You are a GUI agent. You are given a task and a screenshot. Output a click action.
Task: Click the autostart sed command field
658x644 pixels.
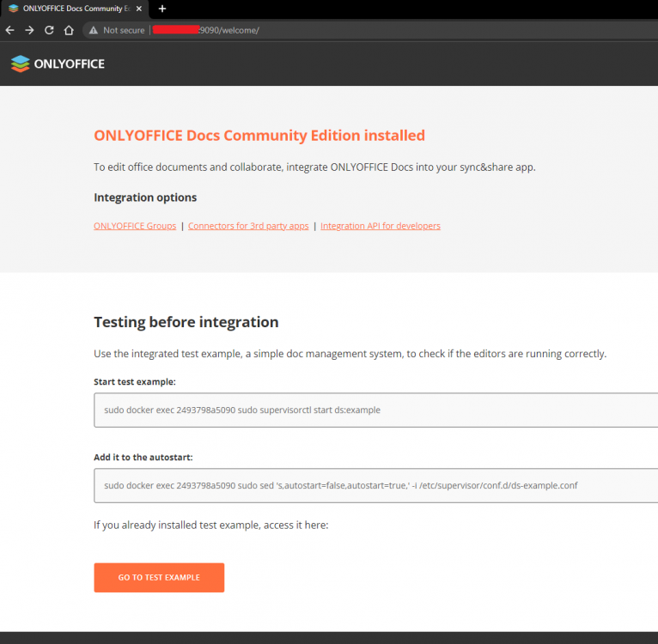(x=376, y=485)
